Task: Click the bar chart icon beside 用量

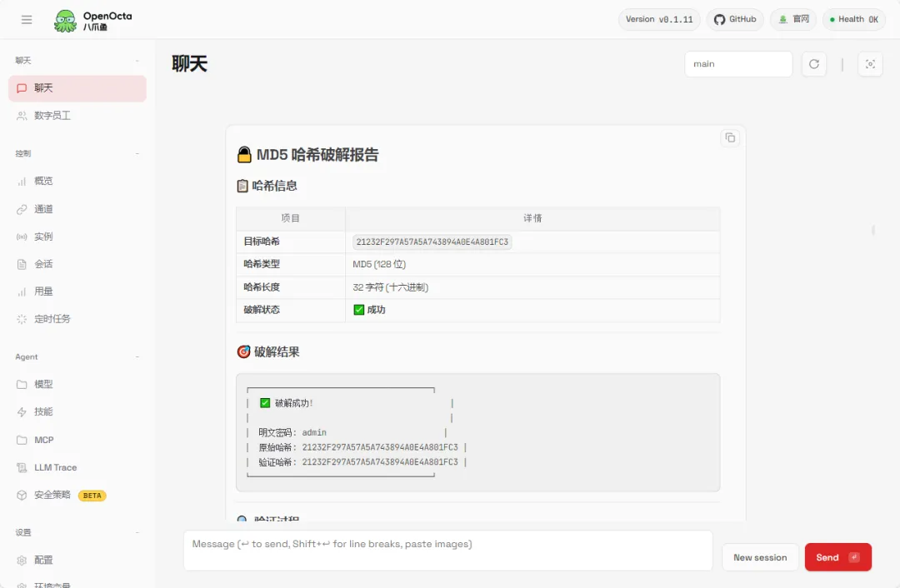Action: (x=22, y=292)
